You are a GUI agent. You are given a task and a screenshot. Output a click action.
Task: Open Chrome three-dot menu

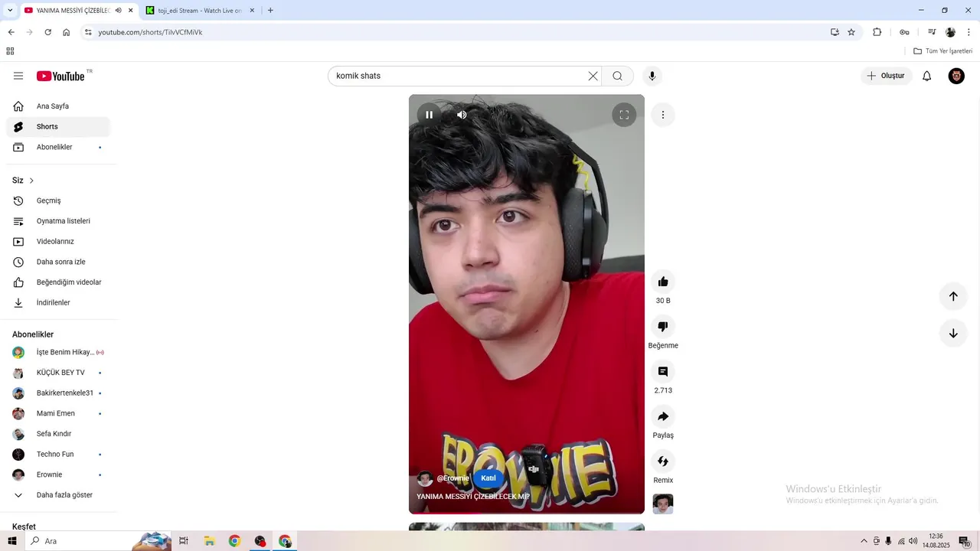coord(969,32)
